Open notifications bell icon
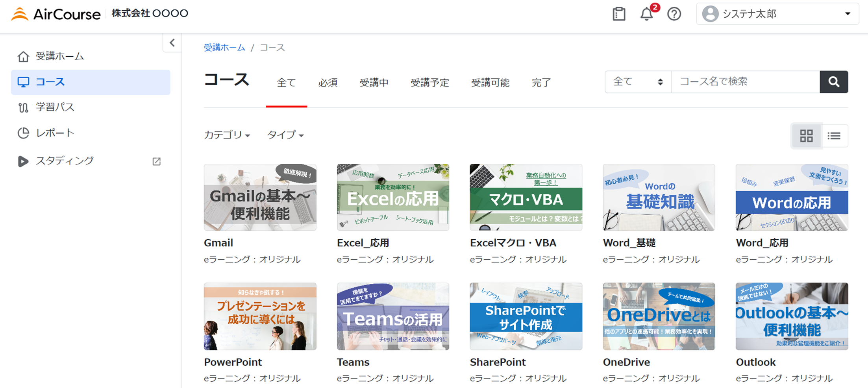868x388 pixels. [x=646, y=14]
